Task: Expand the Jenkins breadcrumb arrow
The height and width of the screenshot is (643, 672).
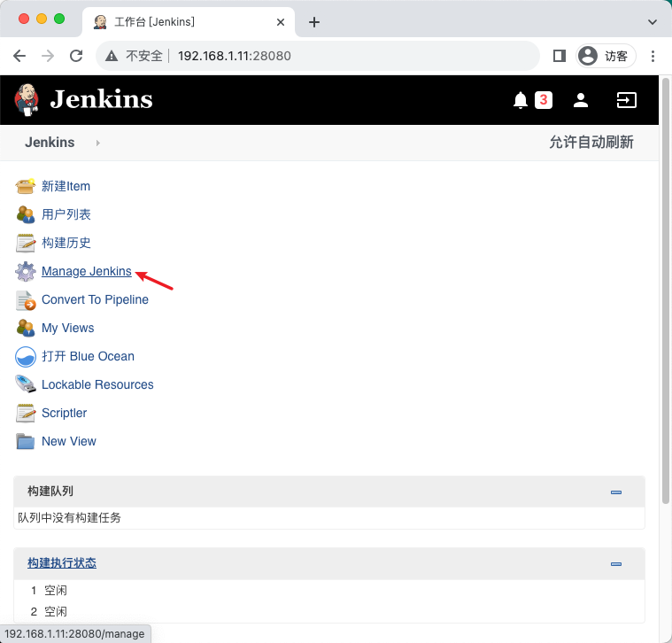Action: pos(98,143)
